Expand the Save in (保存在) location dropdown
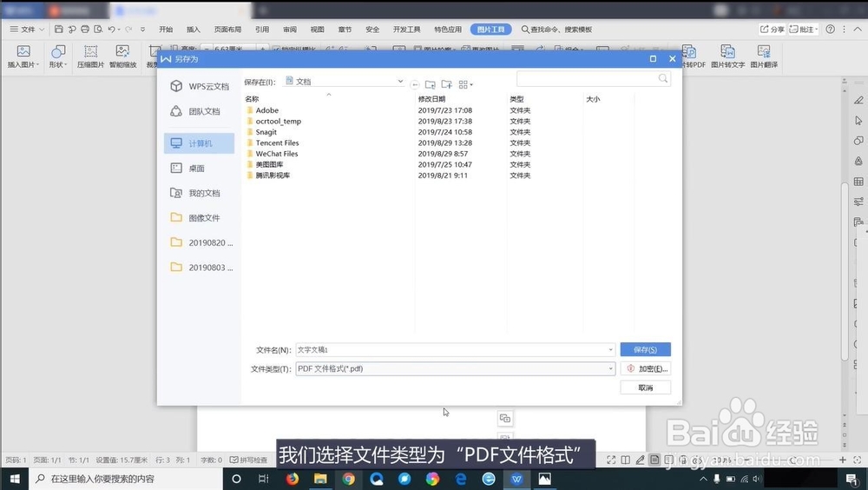Image resolution: width=868 pixels, height=490 pixels. 400,81
